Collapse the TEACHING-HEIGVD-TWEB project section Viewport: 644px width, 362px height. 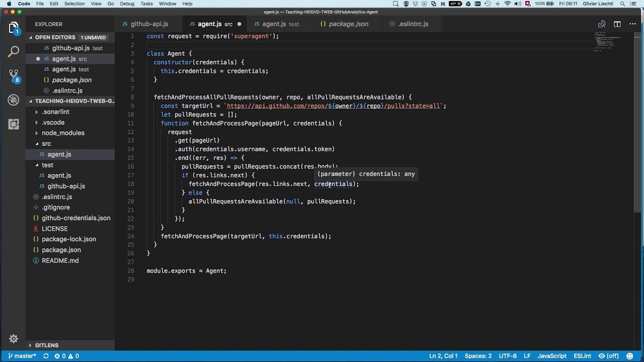(x=70, y=101)
